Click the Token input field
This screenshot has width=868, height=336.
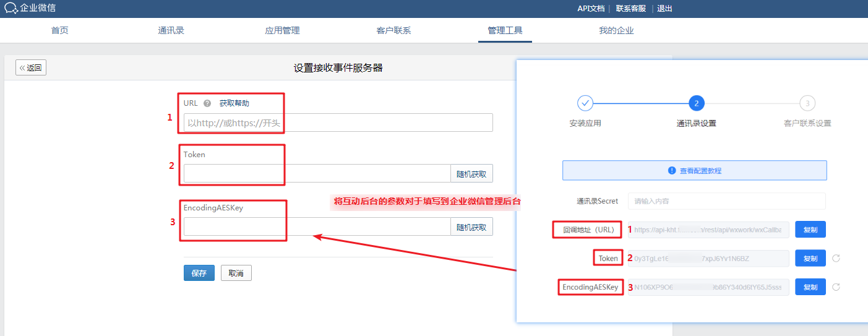[317, 173]
